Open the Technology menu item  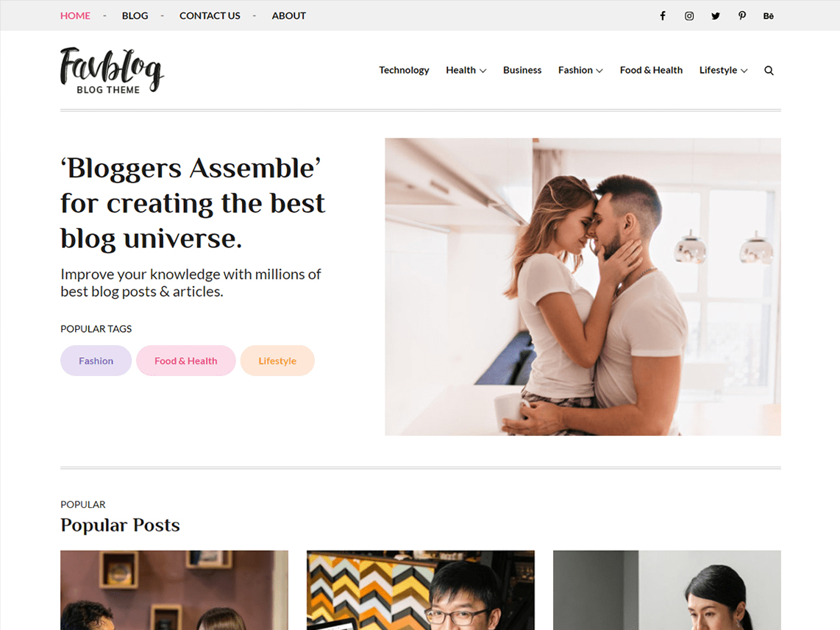(404, 70)
